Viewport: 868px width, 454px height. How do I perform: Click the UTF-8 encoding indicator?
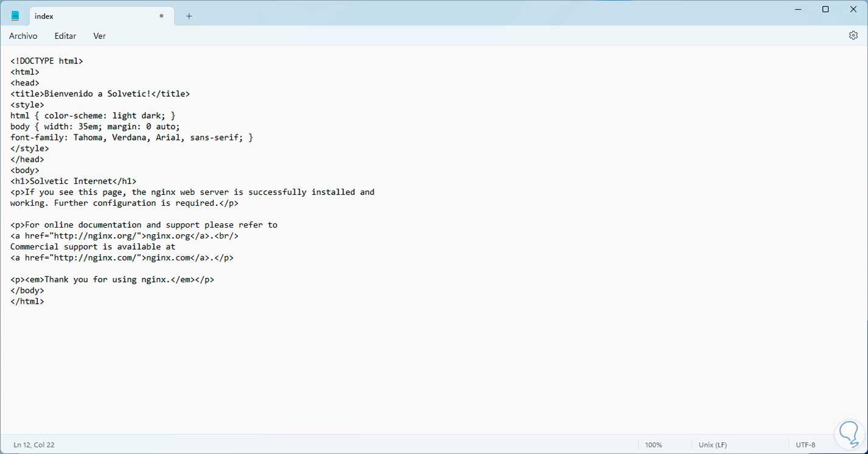click(805, 445)
